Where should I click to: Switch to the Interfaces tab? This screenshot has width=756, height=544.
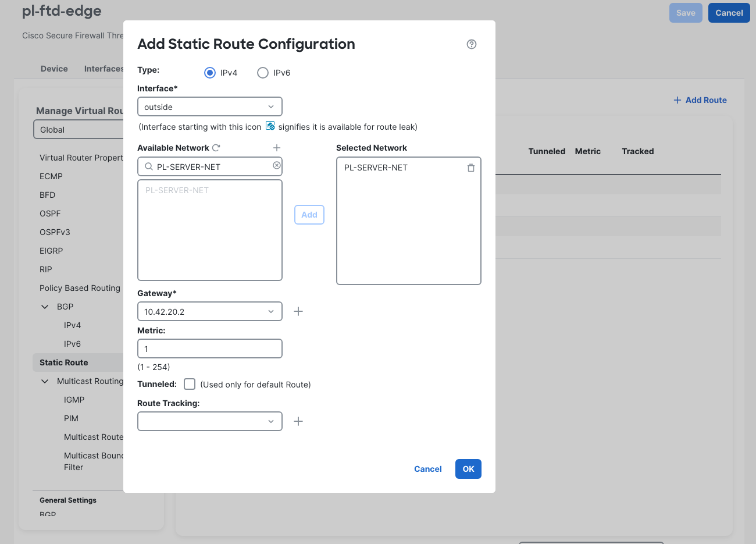[104, 69]
